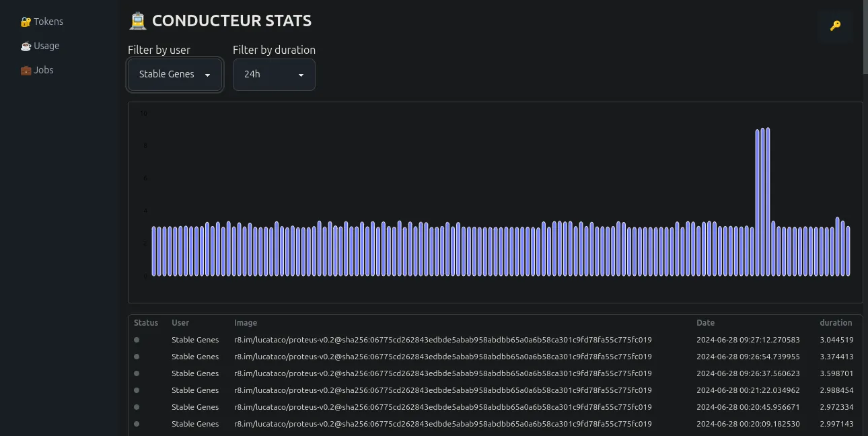
Task: Select date 2024-06-28 00:20:09.182530
Action: (x=748, y=424)
